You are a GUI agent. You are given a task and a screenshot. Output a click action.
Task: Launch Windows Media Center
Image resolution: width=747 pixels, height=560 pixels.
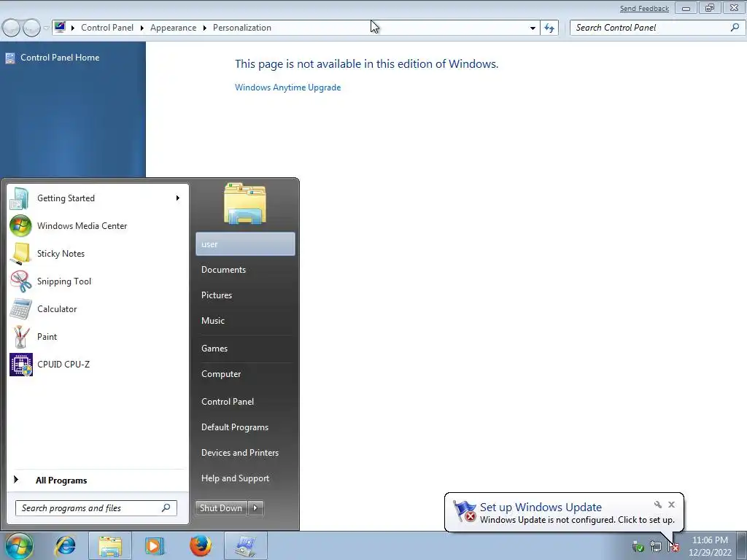[97, 226]
